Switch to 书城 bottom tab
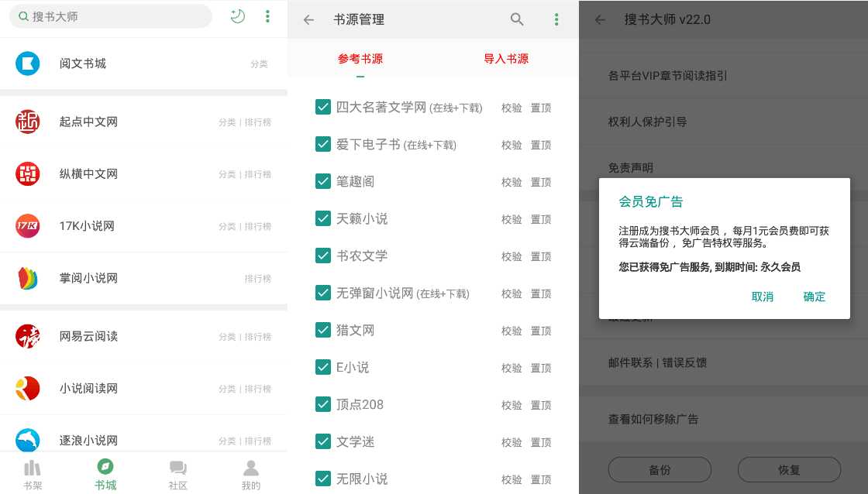The height and width of the screenshot is (494, 868). tap(105, 475)
